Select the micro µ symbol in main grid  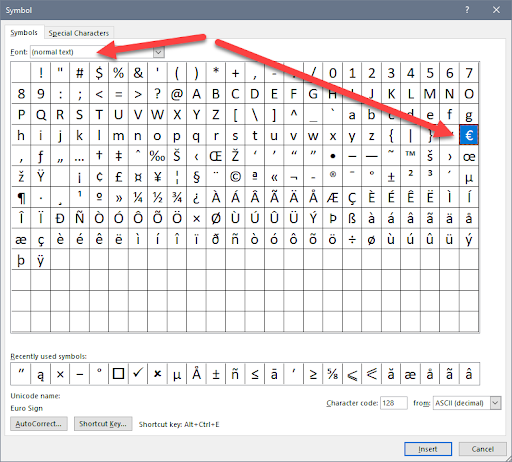click(469, 176)
